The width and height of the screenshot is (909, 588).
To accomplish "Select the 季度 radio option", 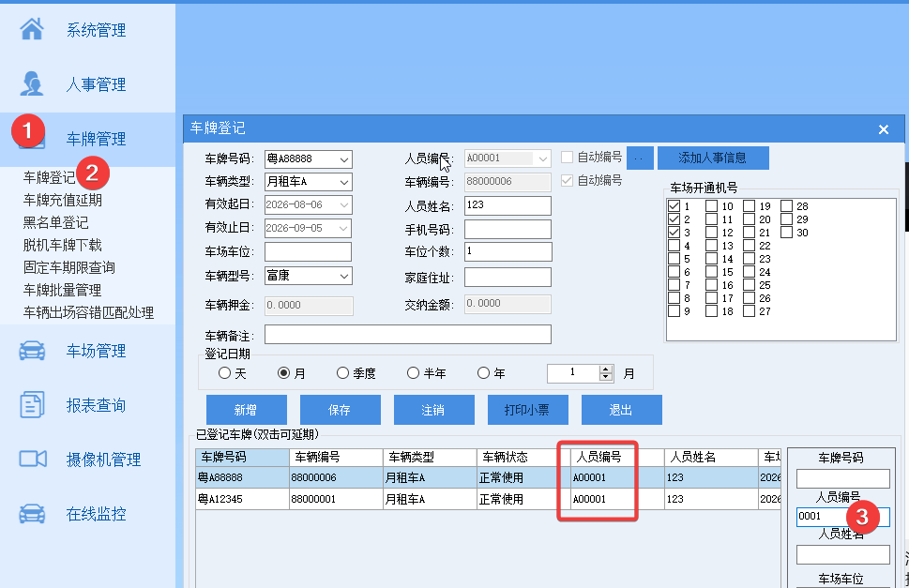I will point(342,372).
